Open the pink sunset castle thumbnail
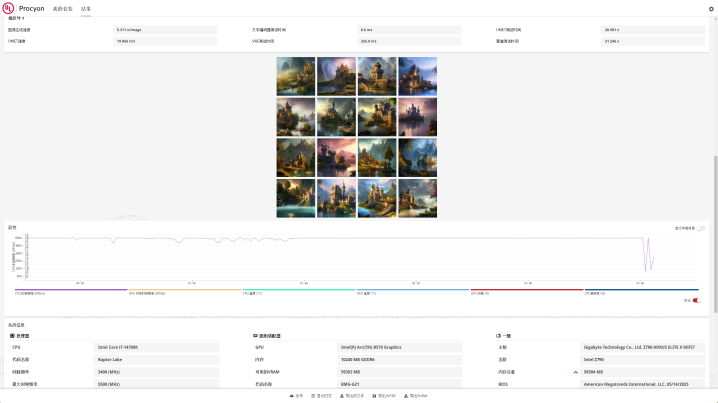The height and width of the screenshot is (403, 718). pyautogui.click(x=337, y=158)
